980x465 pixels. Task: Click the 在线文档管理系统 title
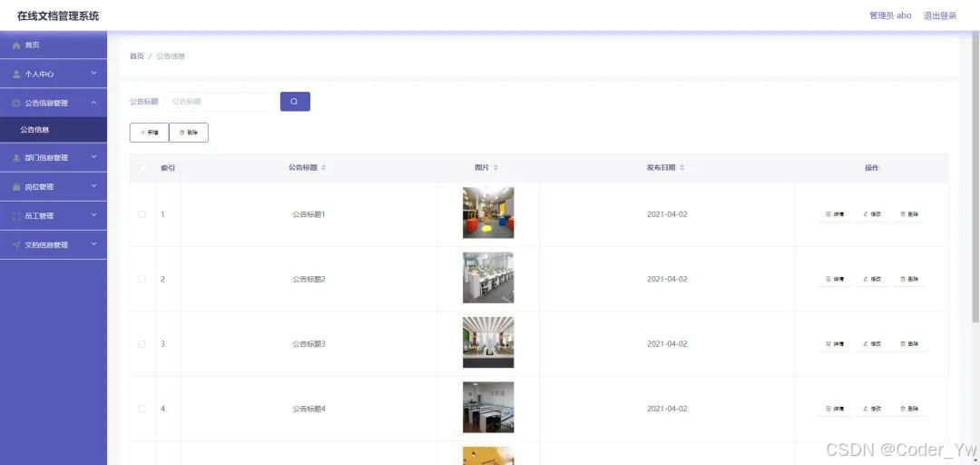(58, 15)
